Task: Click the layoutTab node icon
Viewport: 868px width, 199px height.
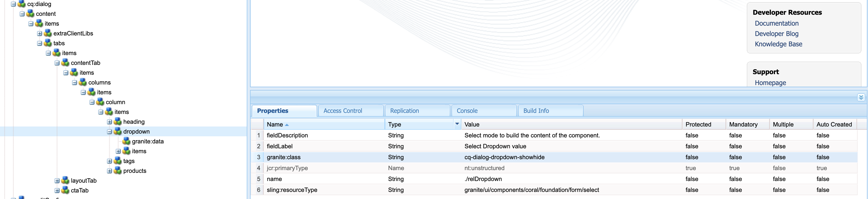Action: pos(65,180)
